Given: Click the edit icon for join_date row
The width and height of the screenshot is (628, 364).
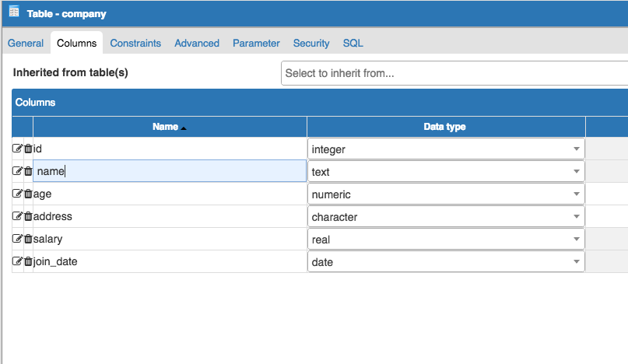Looking at the screenshot, I should coord(17,261).
